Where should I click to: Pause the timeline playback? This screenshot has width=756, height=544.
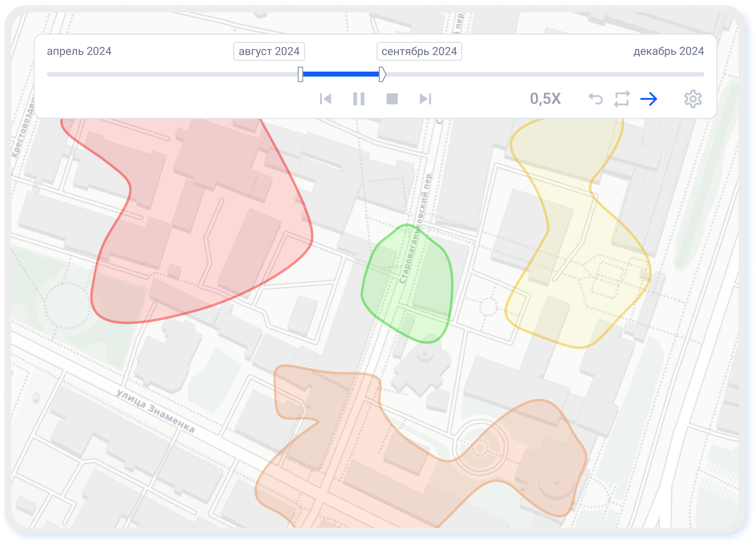359,99
